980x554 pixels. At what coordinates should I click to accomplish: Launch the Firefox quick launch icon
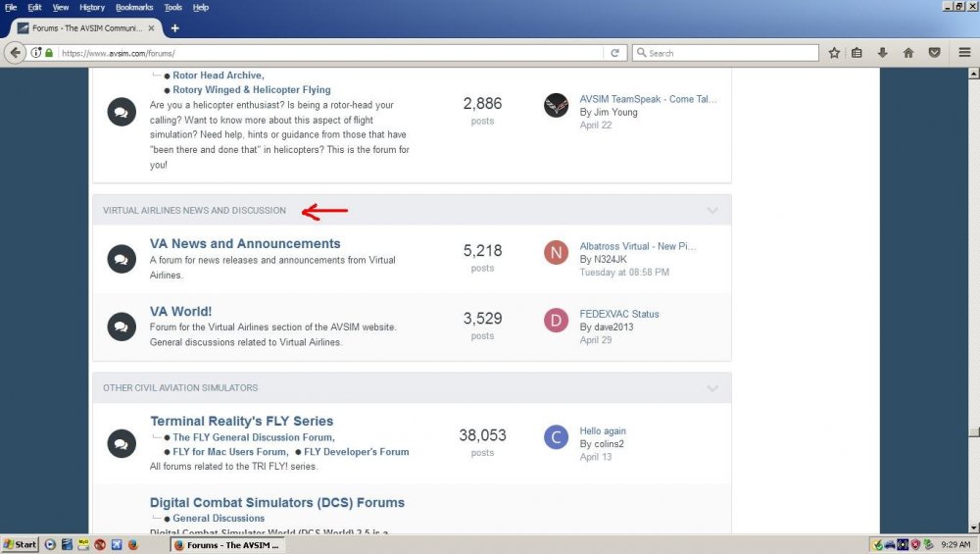point(132,544)
